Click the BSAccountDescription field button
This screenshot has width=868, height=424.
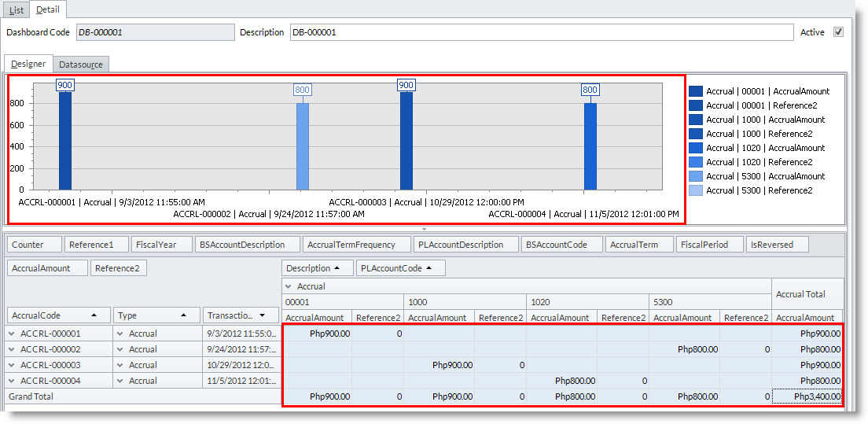click(247, 245)
